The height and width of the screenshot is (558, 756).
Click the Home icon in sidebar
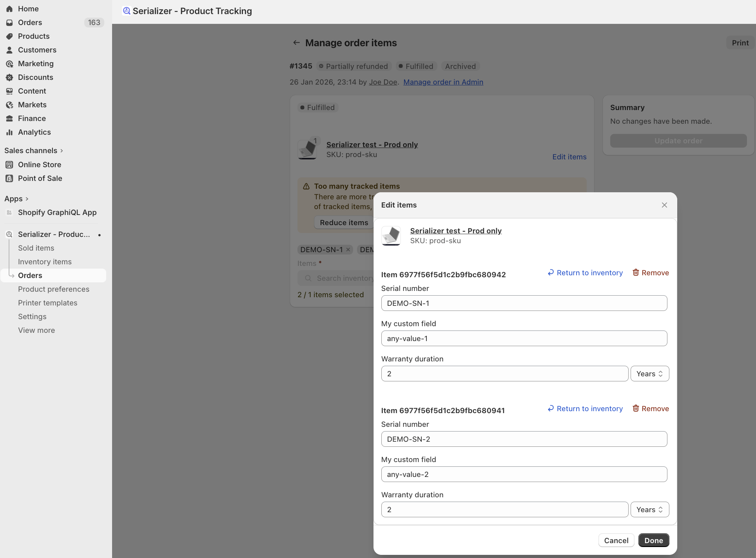[x=9, y=9]
